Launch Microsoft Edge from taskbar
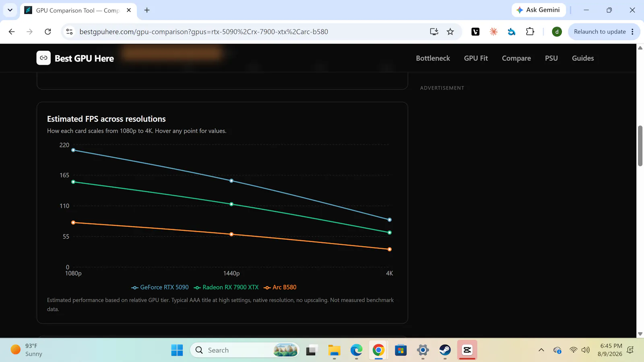 point(356,350)
